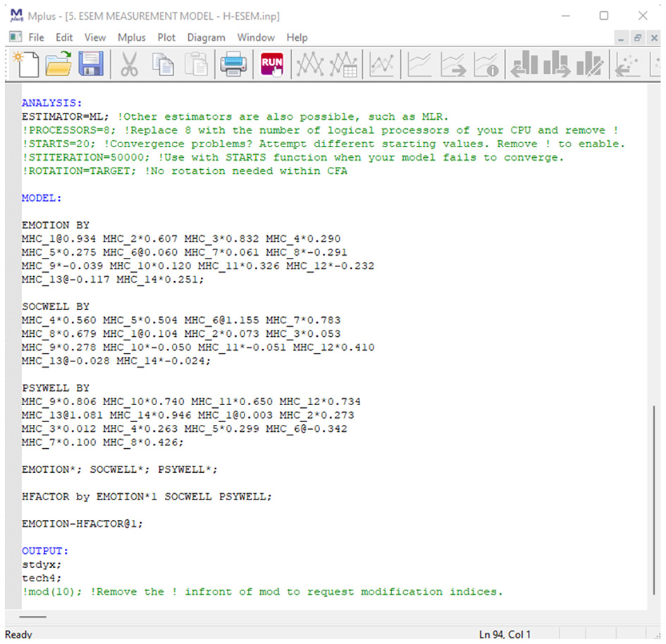
Task: Click the first diagram icon after RUN
Action: click(x=310, y=65)
